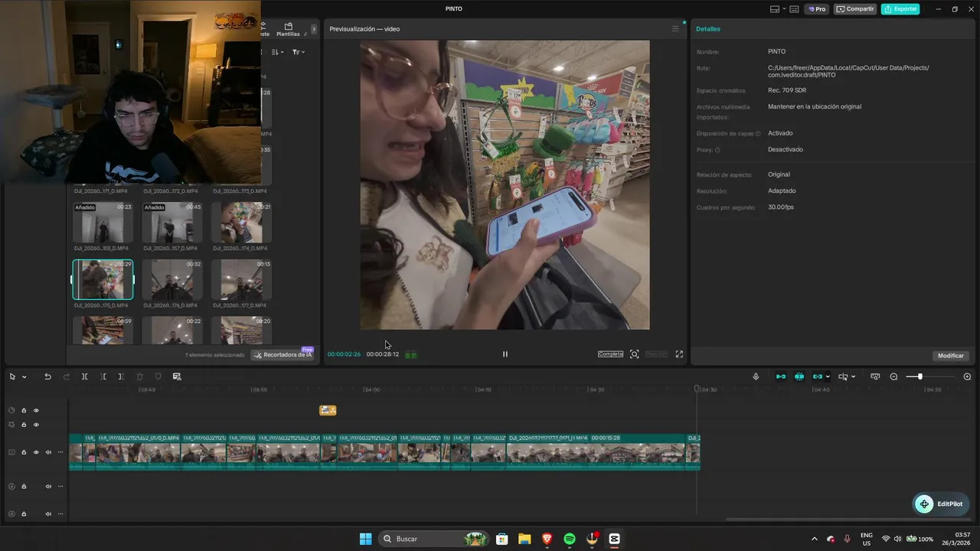Open Spotify from the taskbar
The height and width of the screenshot is (551, 980).
pos(570,539)
